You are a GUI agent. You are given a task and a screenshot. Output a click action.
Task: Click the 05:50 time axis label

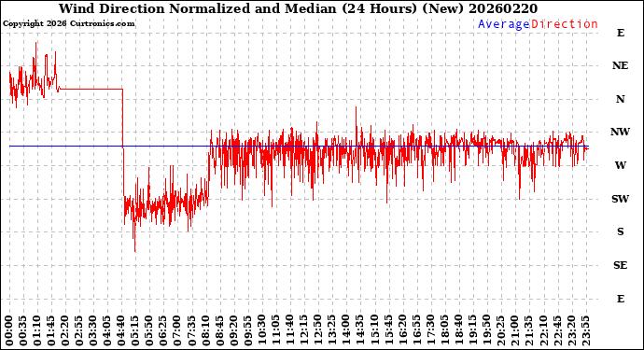pos(150,331)
